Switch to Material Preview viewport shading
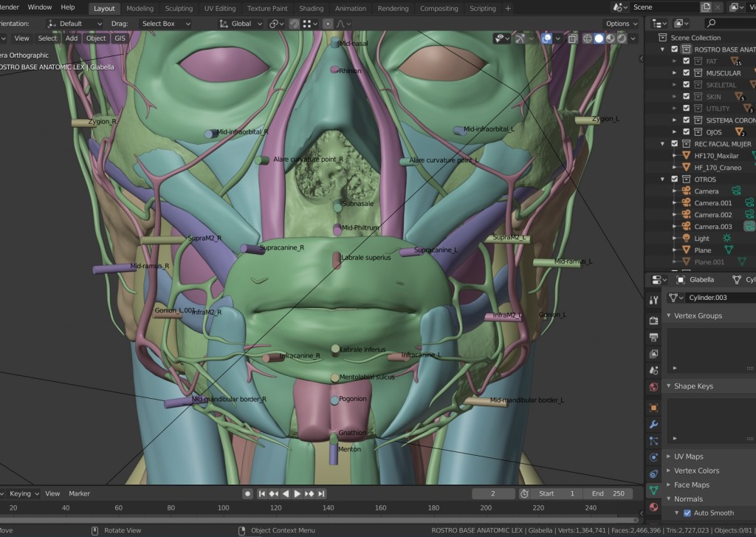 coord(611,38)
